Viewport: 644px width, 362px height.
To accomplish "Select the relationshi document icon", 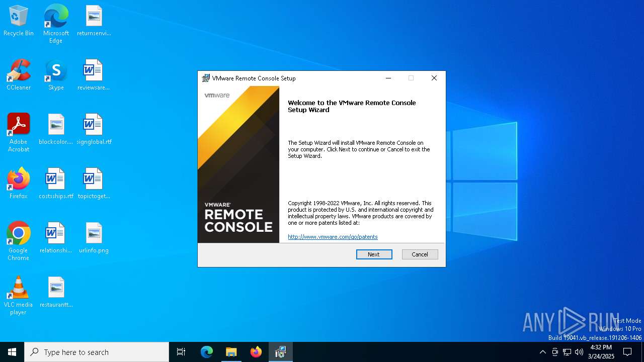I will [56, 238].
